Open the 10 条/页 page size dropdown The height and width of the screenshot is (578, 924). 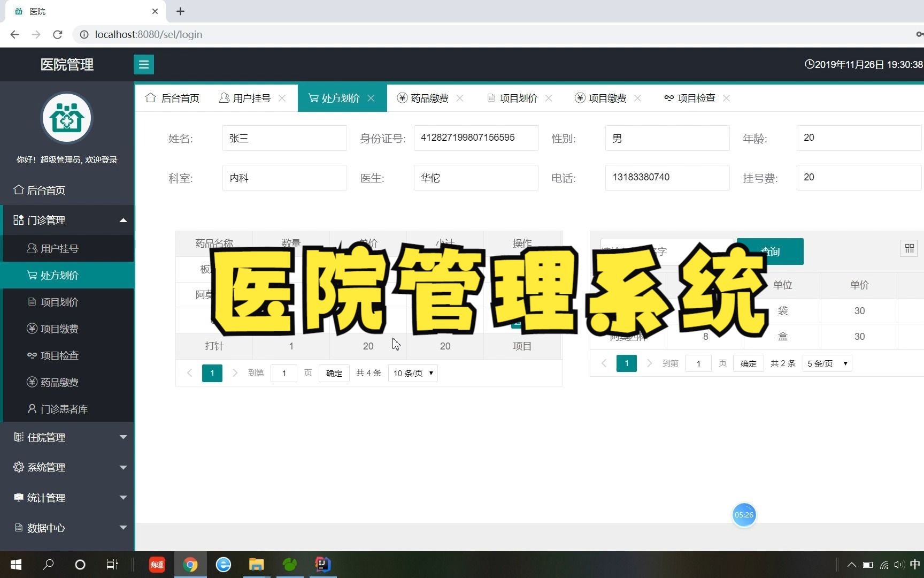pyautogui.click(x=413, y=373)
